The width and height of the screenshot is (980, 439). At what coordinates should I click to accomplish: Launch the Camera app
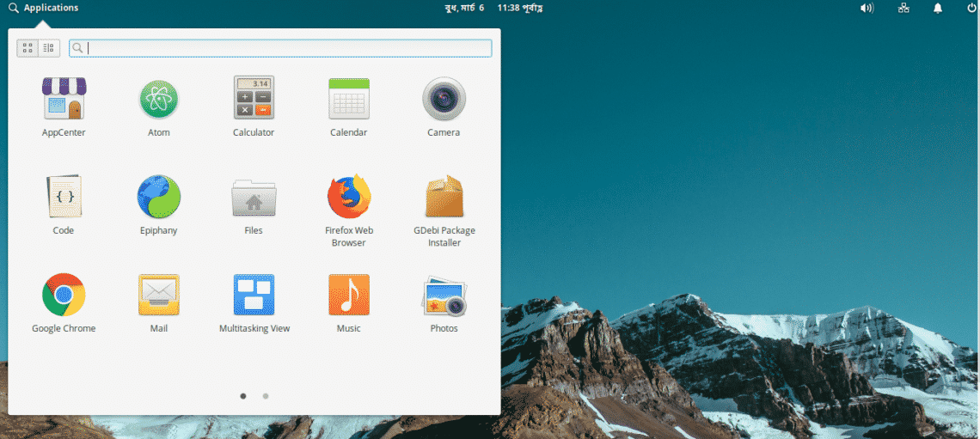point(444,99)
